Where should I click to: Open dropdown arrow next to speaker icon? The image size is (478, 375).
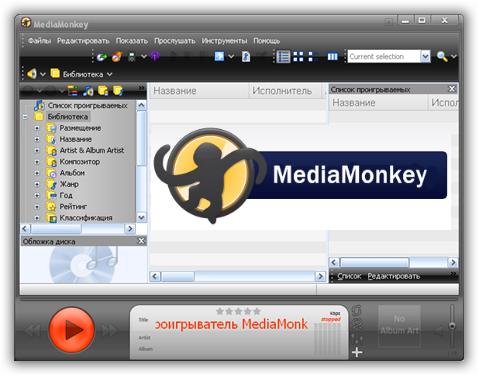coord(43,74)
